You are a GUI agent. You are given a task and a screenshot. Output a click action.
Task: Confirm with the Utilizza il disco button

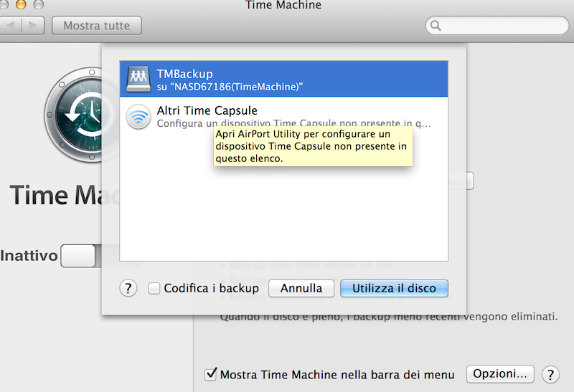point(394,288)
